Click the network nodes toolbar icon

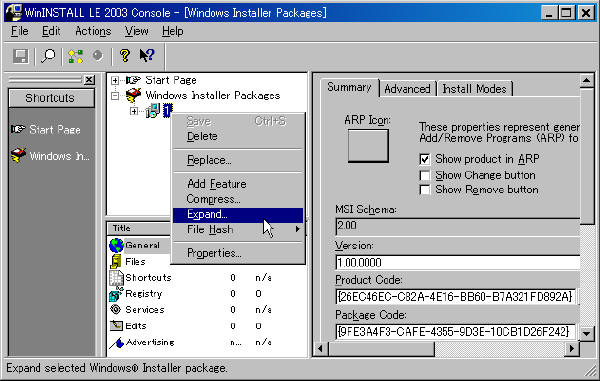coord(75,56)
